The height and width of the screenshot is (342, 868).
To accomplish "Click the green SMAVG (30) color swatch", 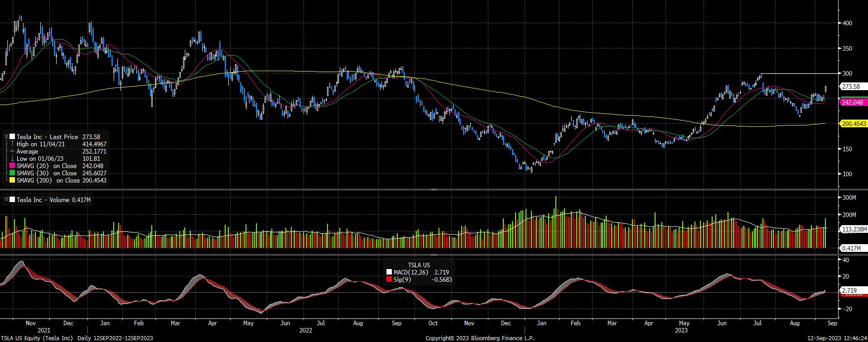I will point(12,173).
